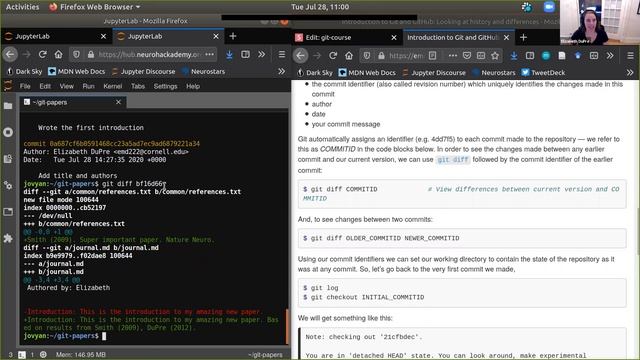Open Jupyter Discourse bookmark in left window
The image size is (640, 360).
point(143,71)
